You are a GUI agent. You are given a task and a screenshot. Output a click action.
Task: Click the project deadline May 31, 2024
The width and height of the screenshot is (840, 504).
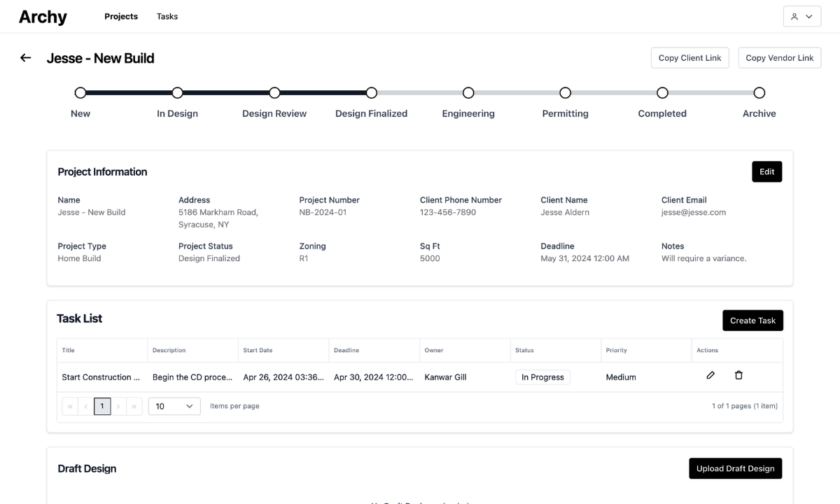click(585, 258)
